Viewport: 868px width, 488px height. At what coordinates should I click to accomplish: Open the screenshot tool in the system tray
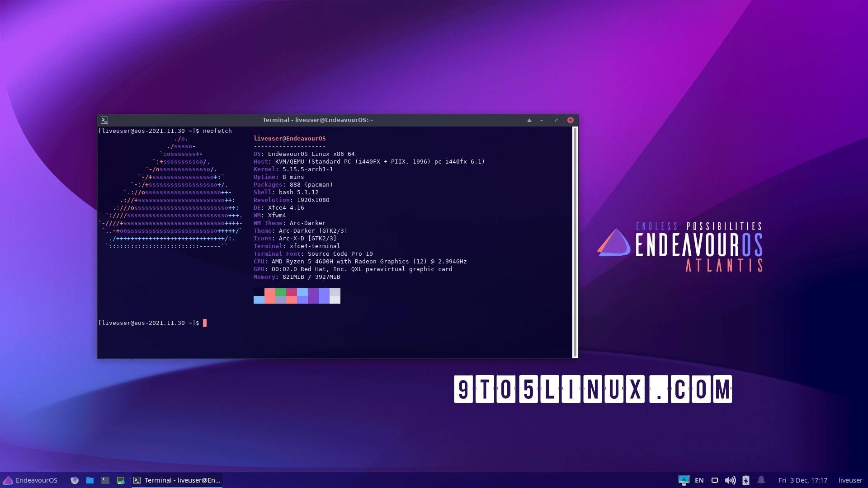[684, 480]
